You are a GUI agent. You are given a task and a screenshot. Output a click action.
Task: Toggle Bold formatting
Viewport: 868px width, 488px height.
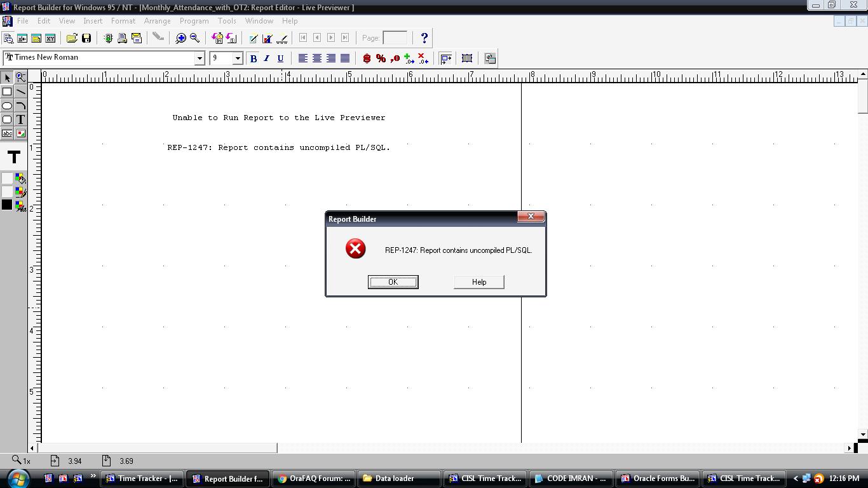point(253,58)
